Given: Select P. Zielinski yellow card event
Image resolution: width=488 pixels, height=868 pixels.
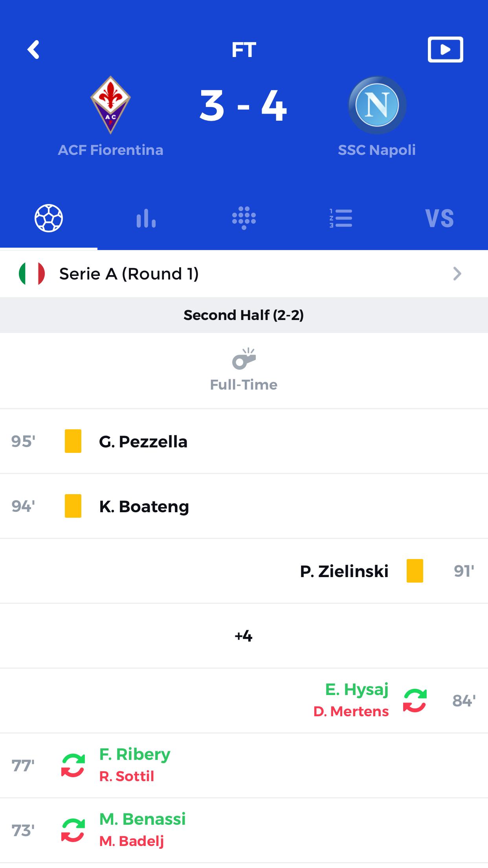Looking at the screenshot, I should pyautogui.click(x=244, y=571).
